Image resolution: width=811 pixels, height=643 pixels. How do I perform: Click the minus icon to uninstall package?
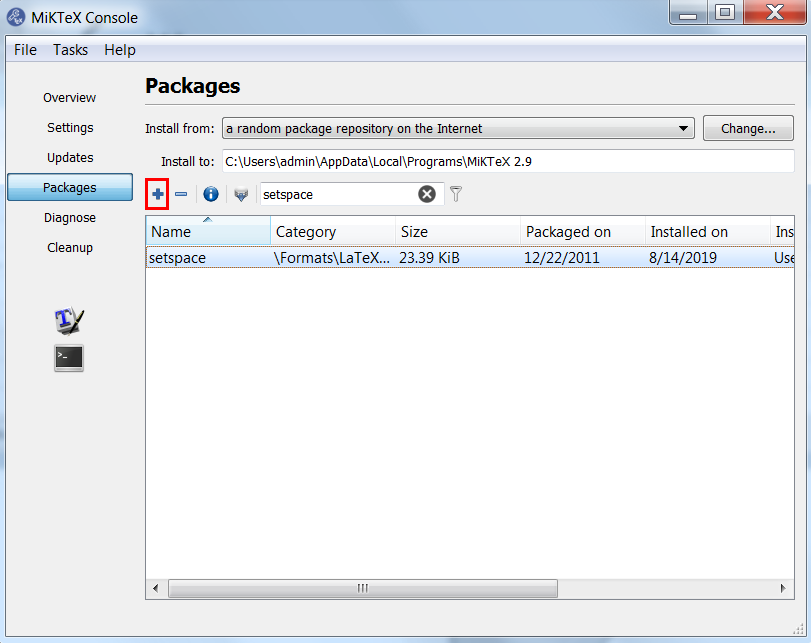(181, 195)
